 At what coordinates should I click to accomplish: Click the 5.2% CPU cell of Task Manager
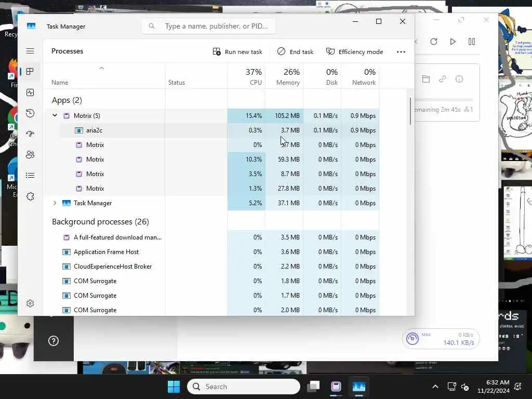click(246, 203)
